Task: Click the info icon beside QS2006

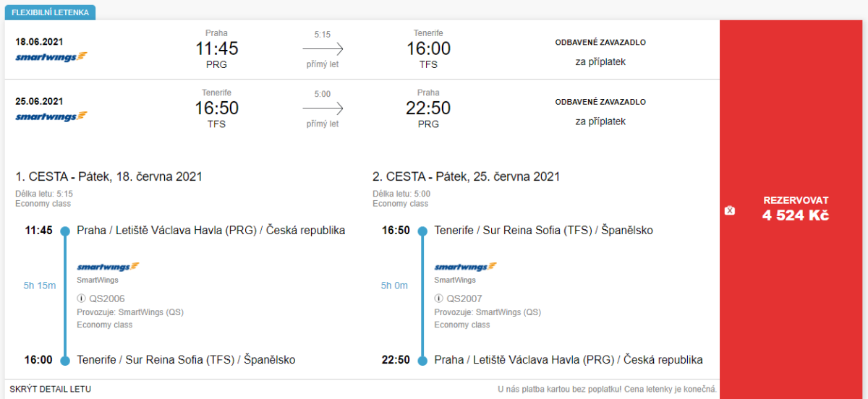Action: coord(81,299)
